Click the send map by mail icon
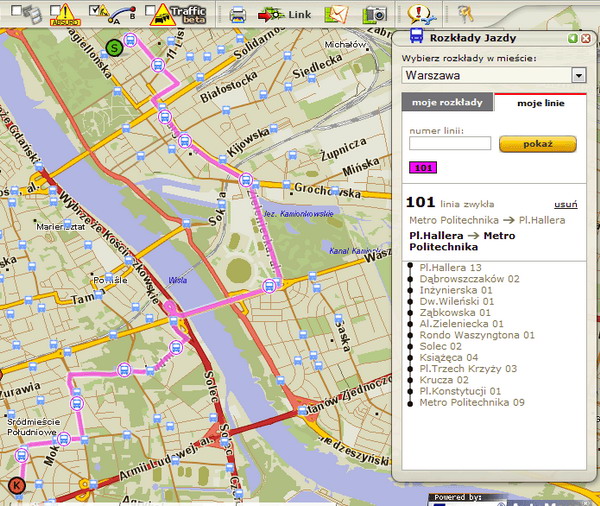 (x=336, y=15)
